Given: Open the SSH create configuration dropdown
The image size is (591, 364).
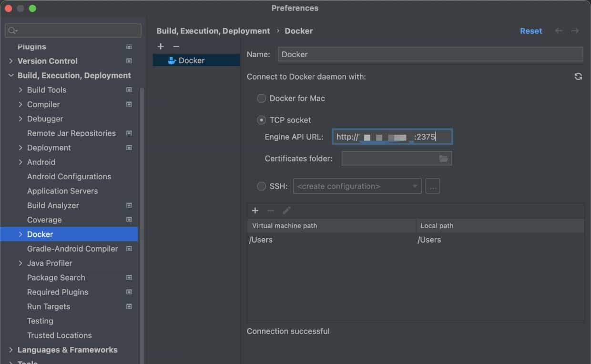Looking at the screenshot, I should tap(357, 186).
